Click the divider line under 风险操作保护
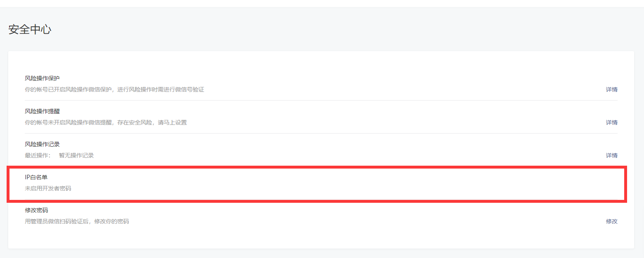Viewport: 644px width, 258px height. click(x=321, y=100)
